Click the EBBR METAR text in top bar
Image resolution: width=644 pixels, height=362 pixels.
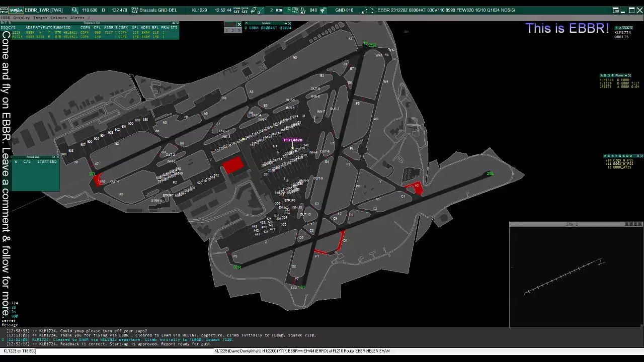446,10
